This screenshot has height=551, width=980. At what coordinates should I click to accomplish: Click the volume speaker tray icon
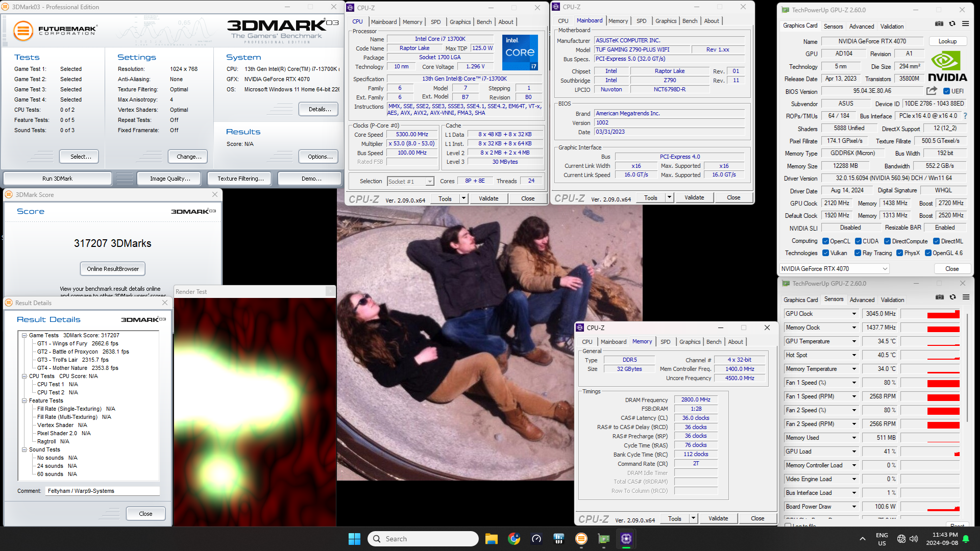point(914,539)
